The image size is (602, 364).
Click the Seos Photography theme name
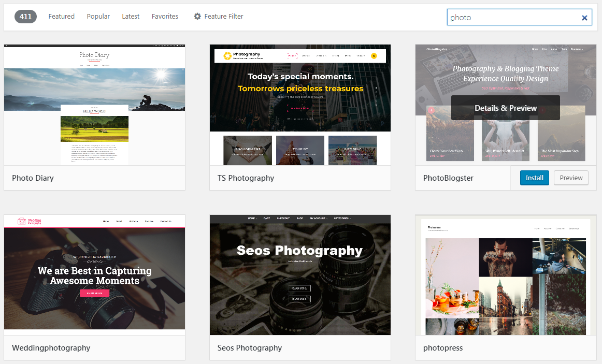point(250,348)
